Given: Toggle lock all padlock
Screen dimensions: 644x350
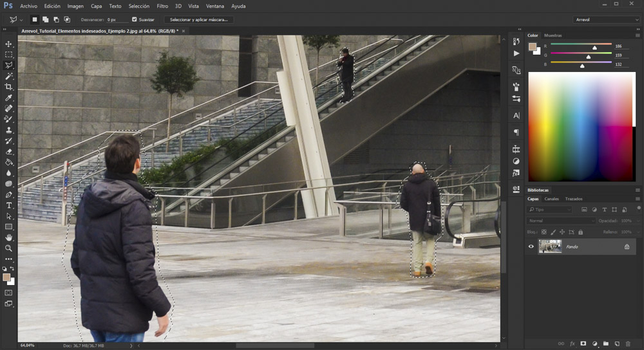Looking at the screenshot, I should pyautogui.click(x=580, y=232).
